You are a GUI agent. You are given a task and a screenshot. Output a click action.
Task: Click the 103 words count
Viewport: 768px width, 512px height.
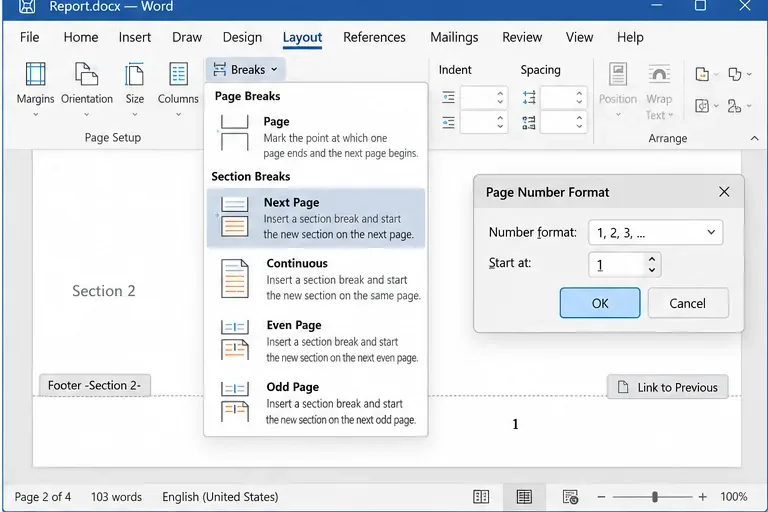pos(116,497)
